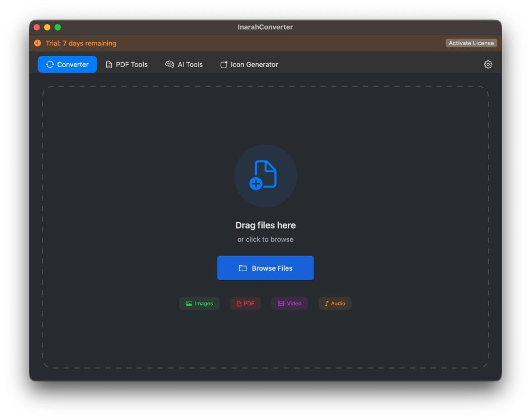Click the Activate License button
Viewport: 531px width, 420px height.
pyautogui.click(x=471, y=43)
